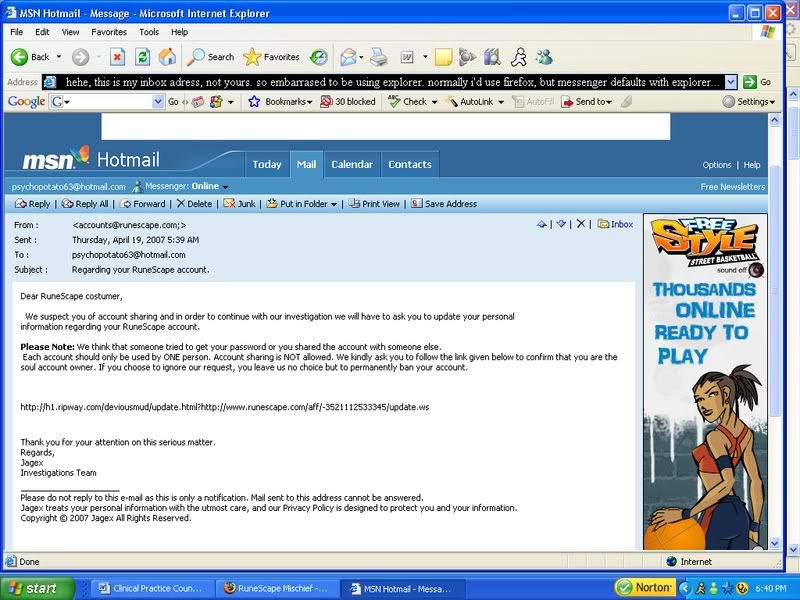
Task: Expand the AutoLink dropdown arrow
Action: coord(501,102)
